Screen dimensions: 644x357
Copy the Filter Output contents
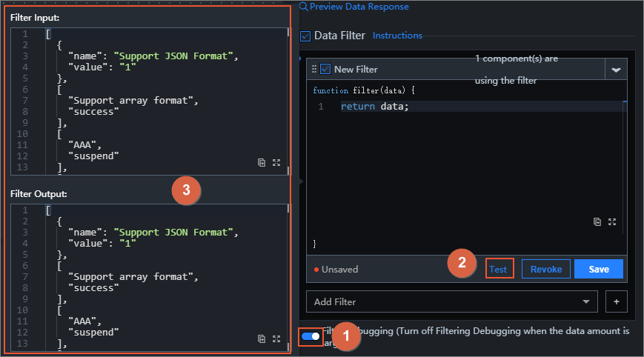(x=261, y=339)
